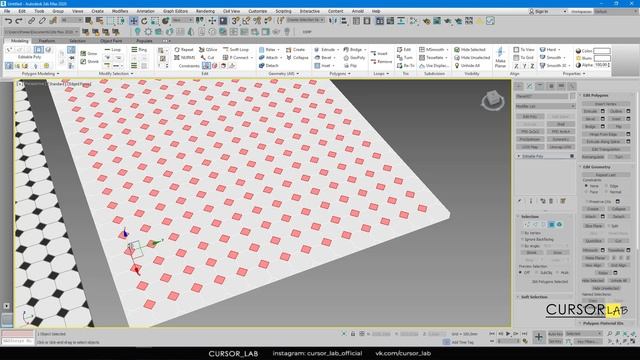
Task: Click the Illum swatch in Properties panel
Action: tap(602, 58)
